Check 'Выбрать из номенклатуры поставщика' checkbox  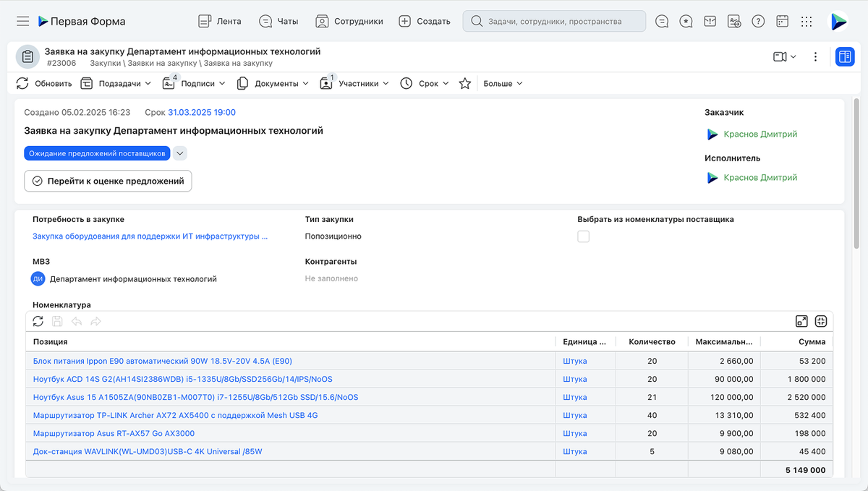(x=584, y=236)
